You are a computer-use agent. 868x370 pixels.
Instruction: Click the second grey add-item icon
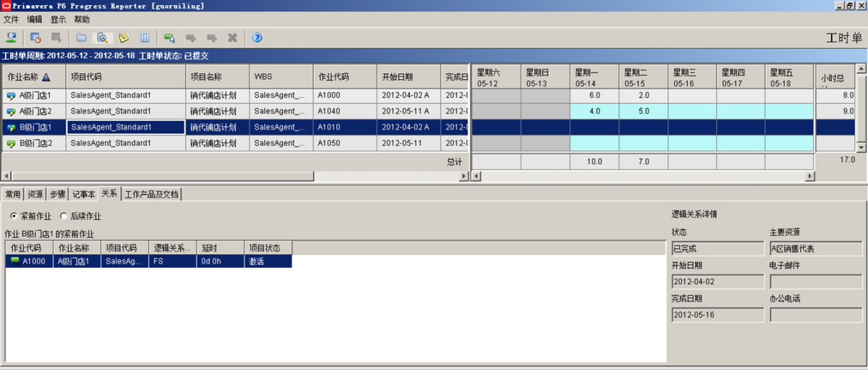pyautogui.click(x=212, y=38)
